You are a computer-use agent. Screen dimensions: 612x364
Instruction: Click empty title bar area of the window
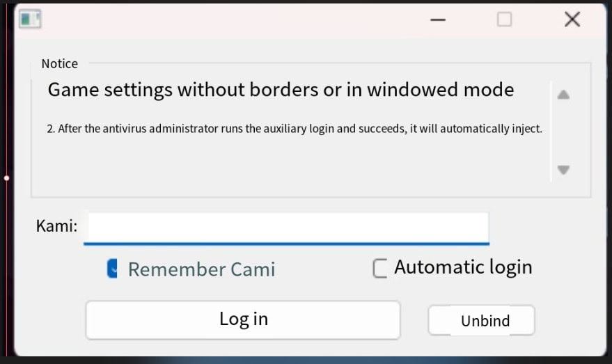pyautogui.click(x=230, y=19)
